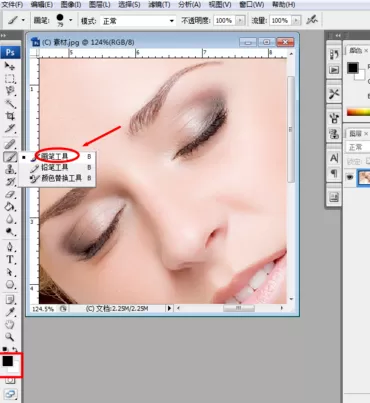Select the Eyedropper tool
370x403 pixels.
tap(10, 312)
